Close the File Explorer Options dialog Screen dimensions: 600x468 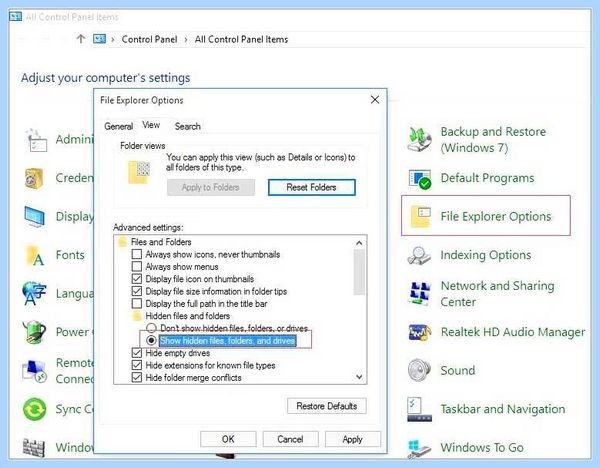tap(375, 100)
